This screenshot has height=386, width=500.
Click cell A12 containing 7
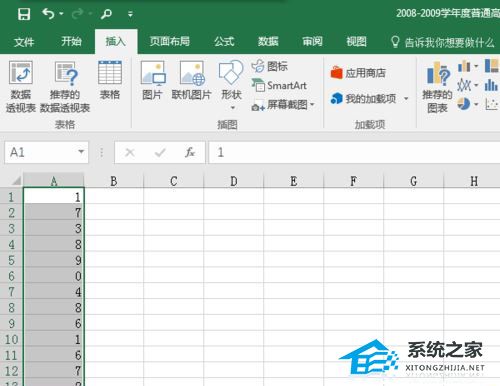click(54, 371)
